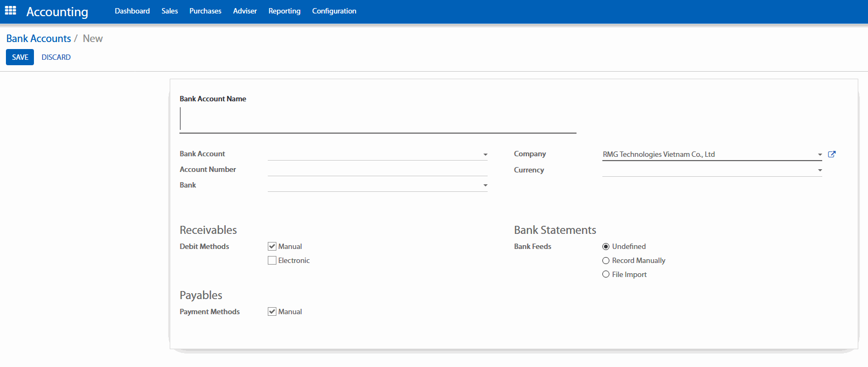868x367 pixels.
Task: Uncheck the Manual payment method checkbox
Action: (x=272, y=311)
